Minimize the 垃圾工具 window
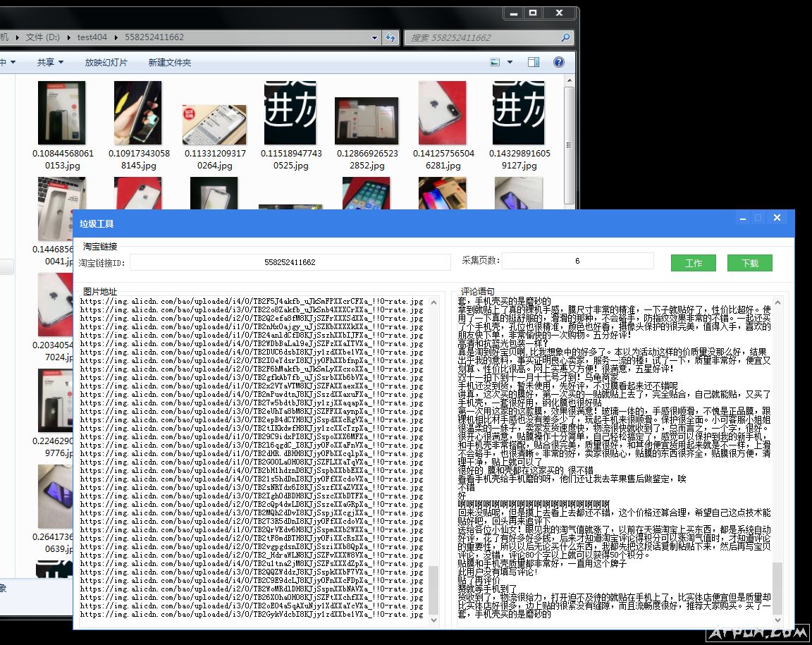The width and height of the screenshot is (812, 645). pyautogui.click(x=743, y=218)
